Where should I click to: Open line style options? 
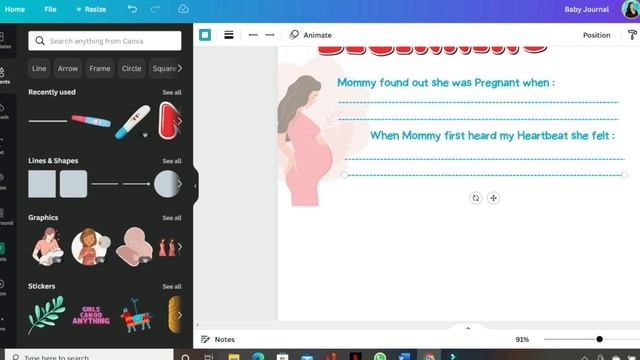tap(229, 35)
